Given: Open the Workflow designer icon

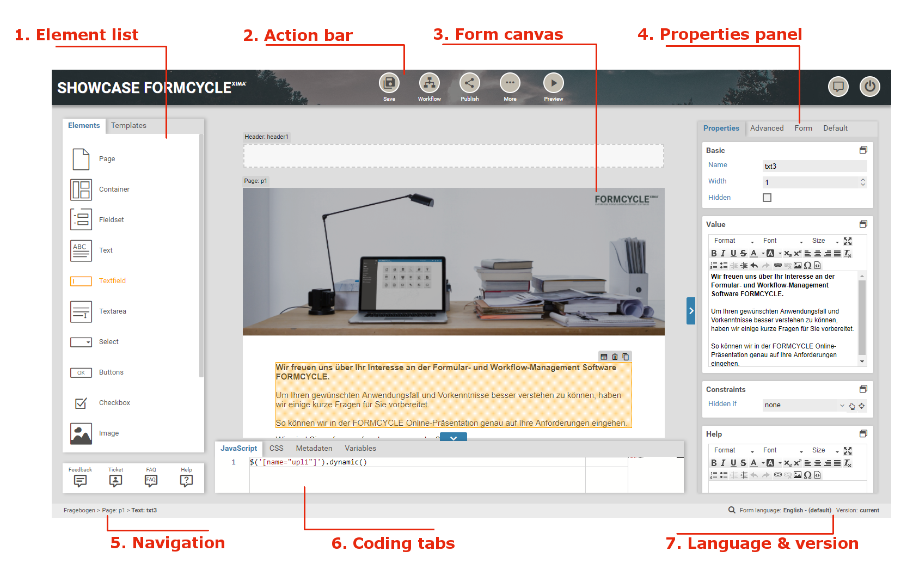Looking at the screenshot, I should pyautogui.click(x=429, y=83).
